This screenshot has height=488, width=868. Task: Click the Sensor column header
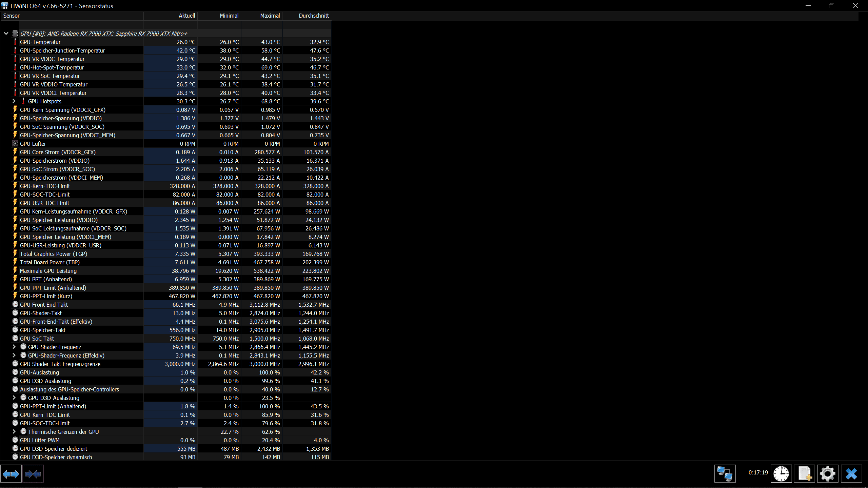click(12, 16)
